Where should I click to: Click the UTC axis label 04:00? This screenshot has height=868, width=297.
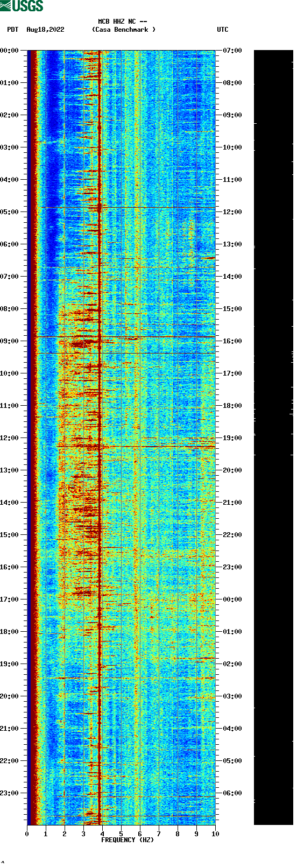232,729
